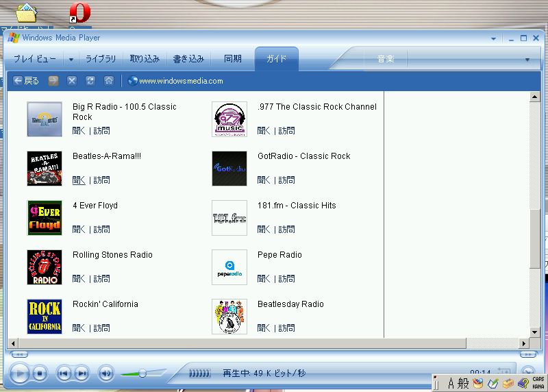Click the Beatles-A-Rama logo image
Screen dimensions: 548x392
[x=45, y=169]
